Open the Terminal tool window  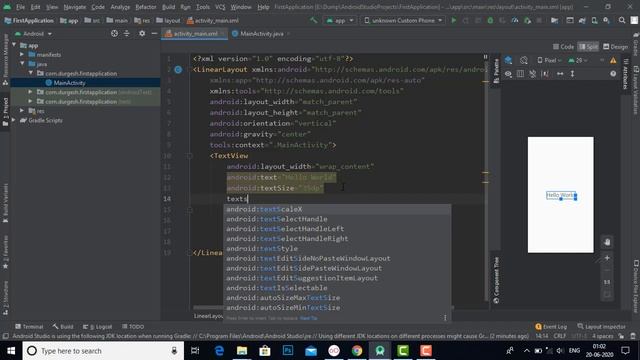click(29, 327)
